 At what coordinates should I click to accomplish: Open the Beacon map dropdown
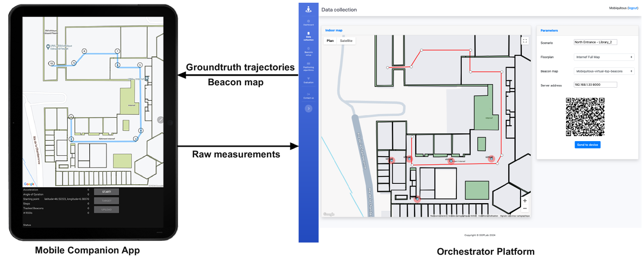[604, 71]
